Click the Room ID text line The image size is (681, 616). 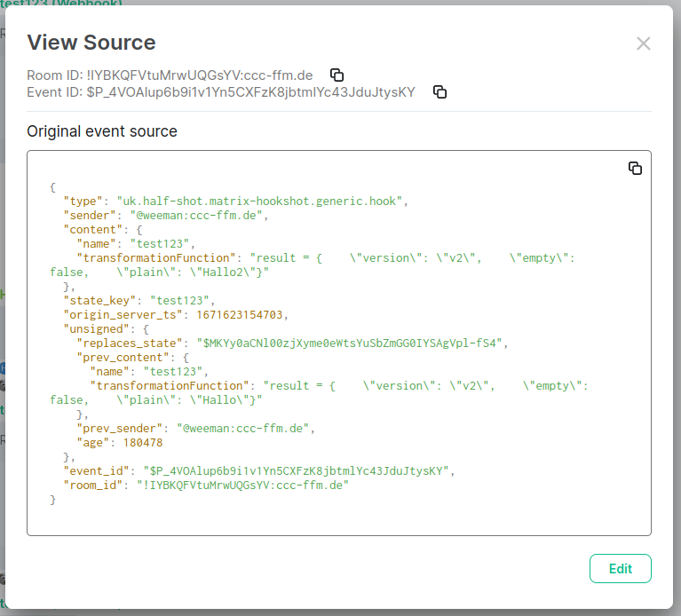coord(170,75)
